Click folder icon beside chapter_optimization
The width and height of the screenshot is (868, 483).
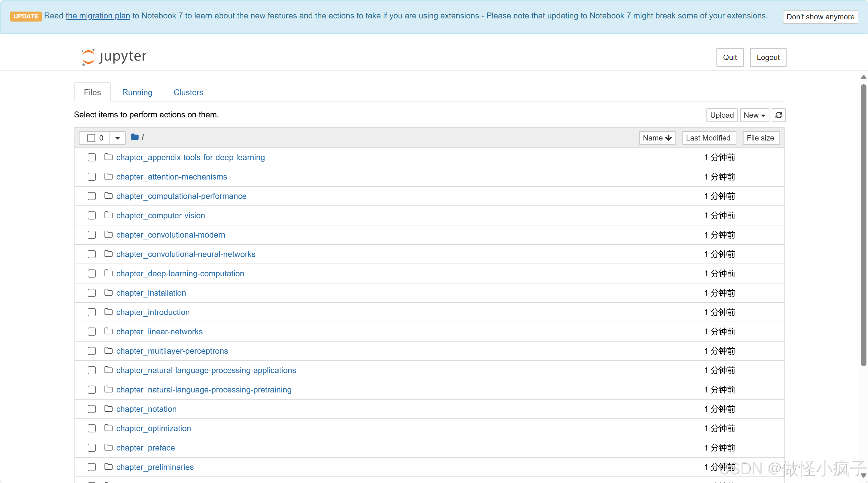108,428
